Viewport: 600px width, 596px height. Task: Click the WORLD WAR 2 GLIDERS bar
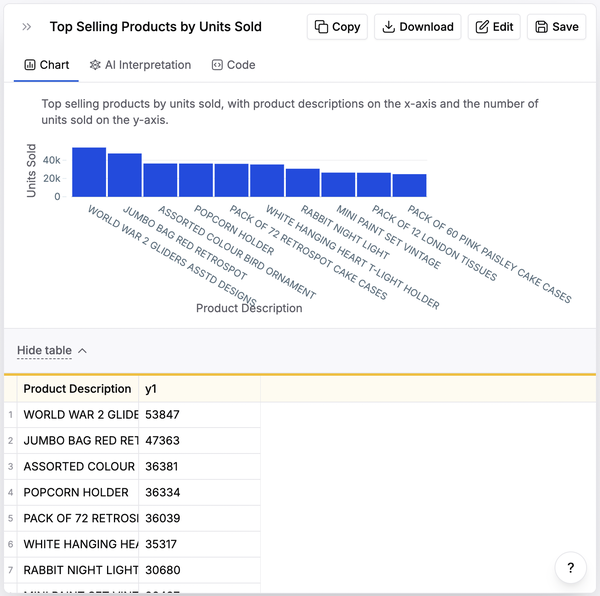click(x=89, y=173)
